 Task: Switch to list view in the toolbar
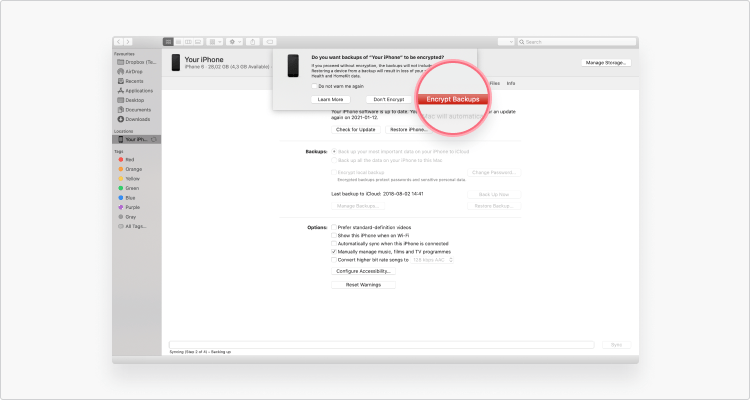[x=178, y=42]
